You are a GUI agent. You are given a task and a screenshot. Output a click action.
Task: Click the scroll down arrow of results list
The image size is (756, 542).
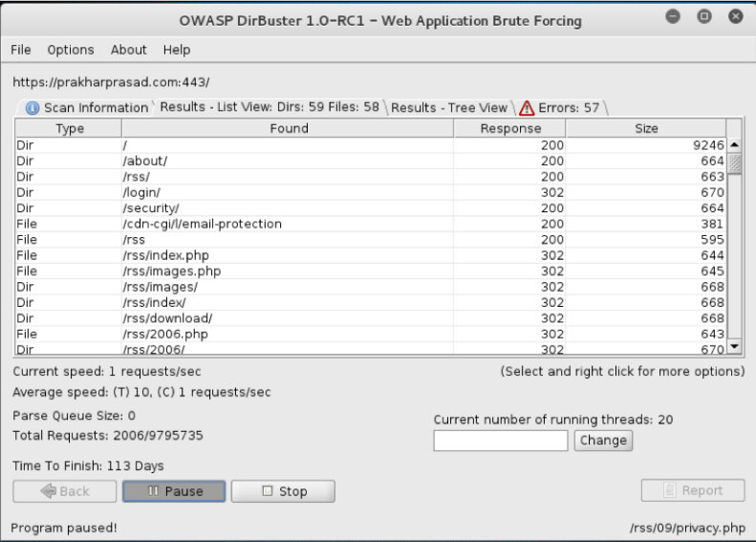click(x=734, y=346)
